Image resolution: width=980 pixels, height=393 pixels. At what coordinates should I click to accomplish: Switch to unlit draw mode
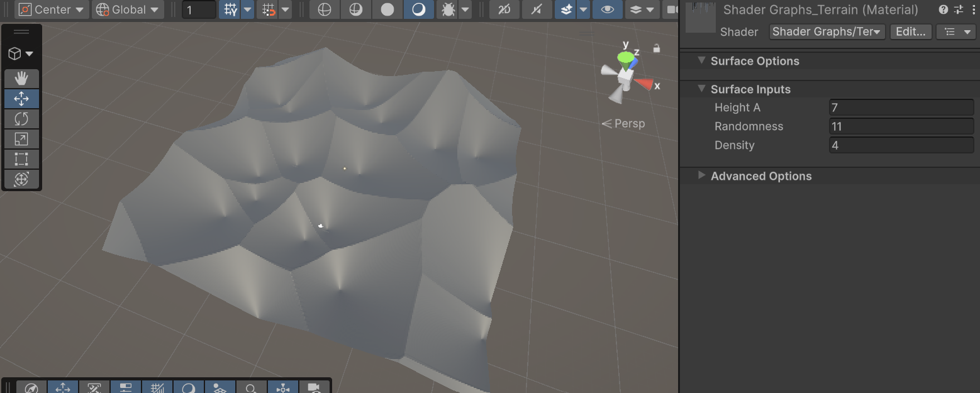(x=387, y=9)
